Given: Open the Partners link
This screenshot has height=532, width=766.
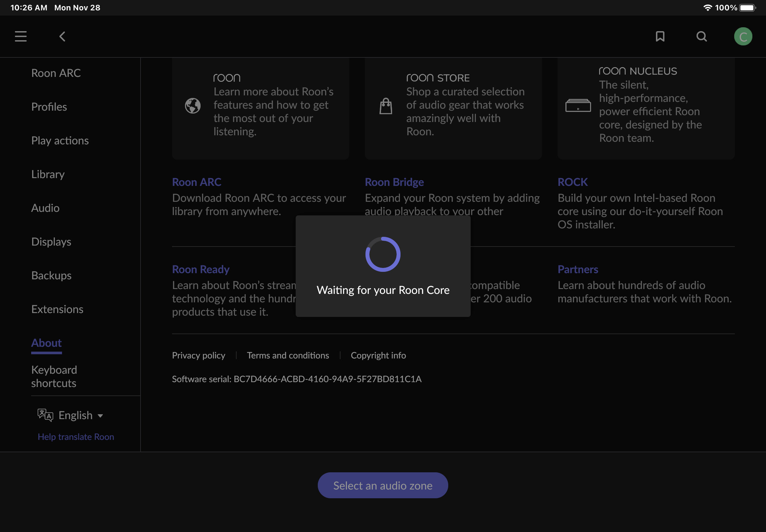Looking at the screenshot, I should coord(578,269).
